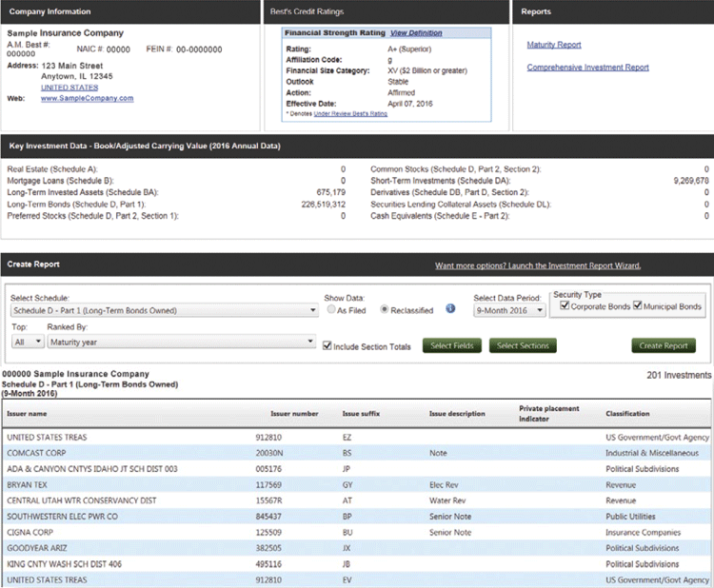714x588 pixels.
Task: Click the Water Rev issue description
Action: (x=447, y=500)
